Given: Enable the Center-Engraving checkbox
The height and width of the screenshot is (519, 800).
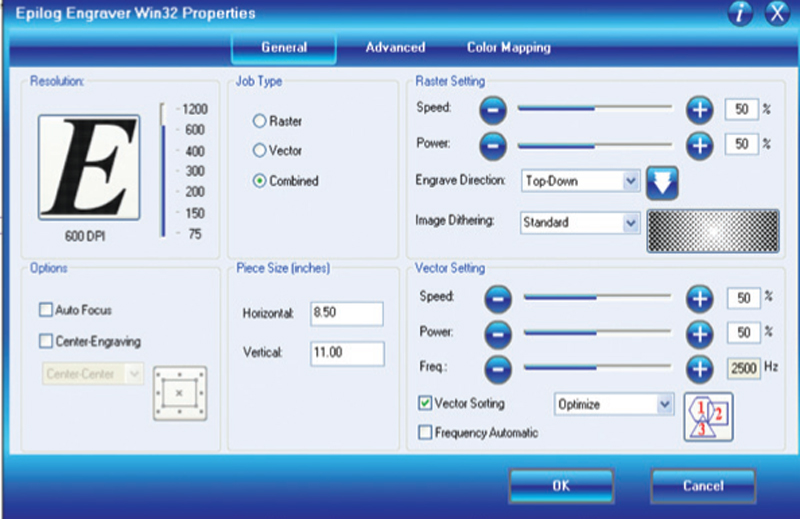Looking at the screenshot, I should [46, 341].
